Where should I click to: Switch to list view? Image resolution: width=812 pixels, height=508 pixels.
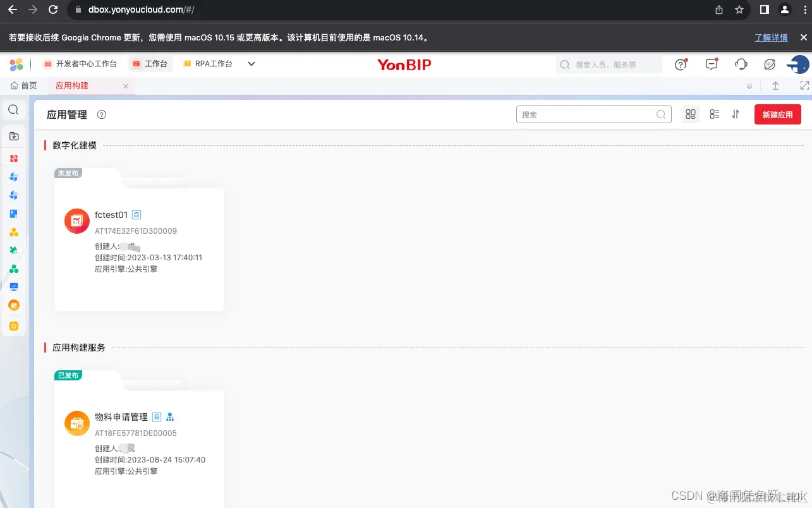[x=715, y=114]
